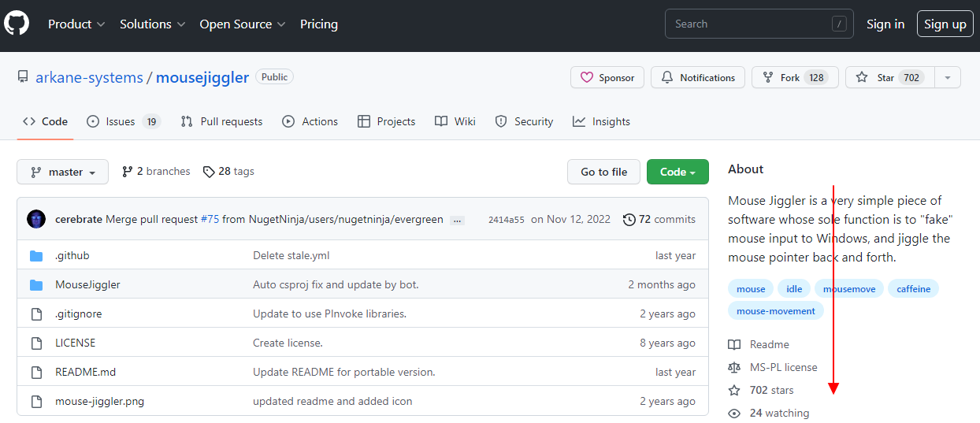This screenshot has width=980, height=423.
Task: Focus the Search input field
Action: [x=759, y=24]
